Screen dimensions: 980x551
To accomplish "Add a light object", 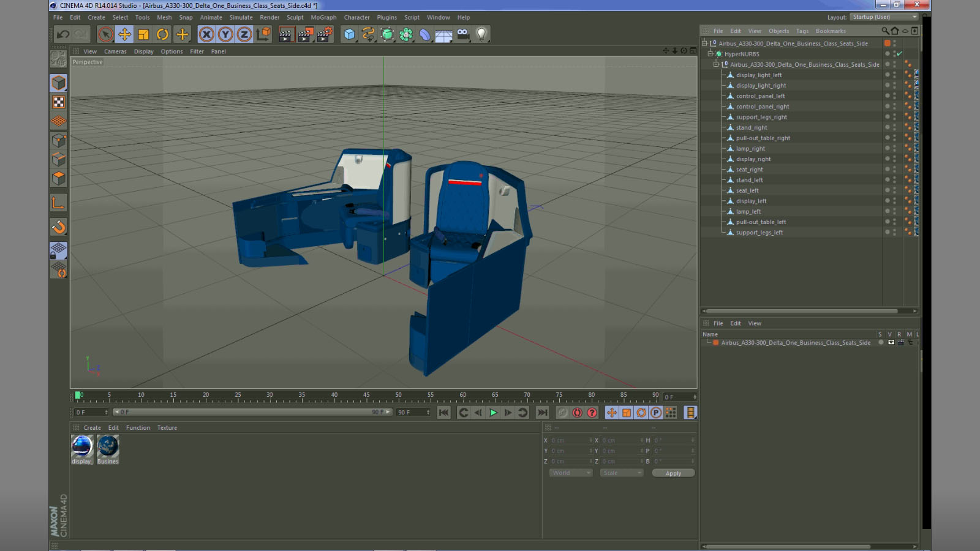I will click(481, 34).
